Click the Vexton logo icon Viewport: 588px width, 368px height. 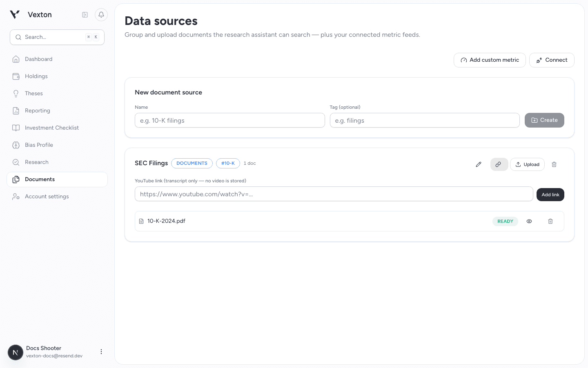click(x=15, y=15)
